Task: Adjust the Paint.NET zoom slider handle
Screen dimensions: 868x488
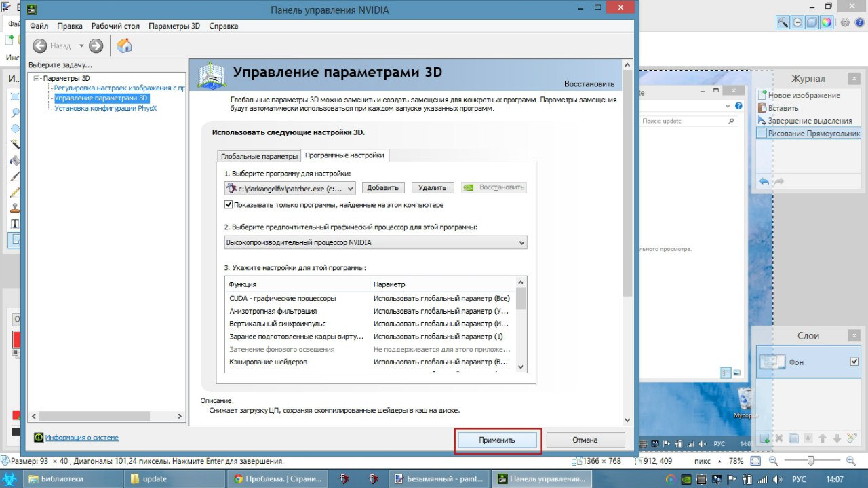Action: coord(810,461)
